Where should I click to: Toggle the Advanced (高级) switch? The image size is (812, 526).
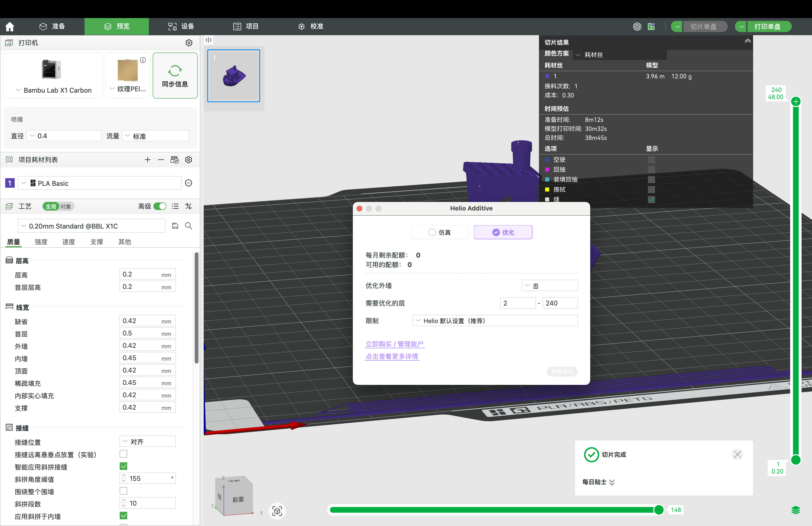pos(160,206)
